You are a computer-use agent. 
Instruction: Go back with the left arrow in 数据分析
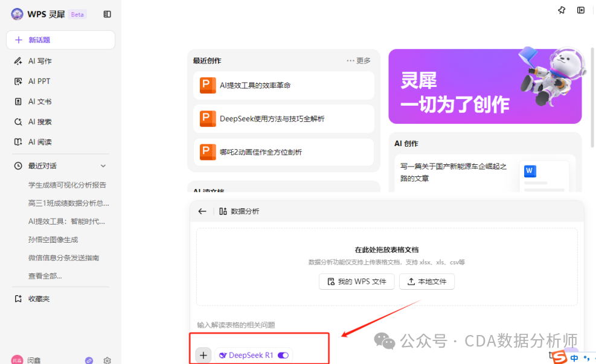point(202,211)
